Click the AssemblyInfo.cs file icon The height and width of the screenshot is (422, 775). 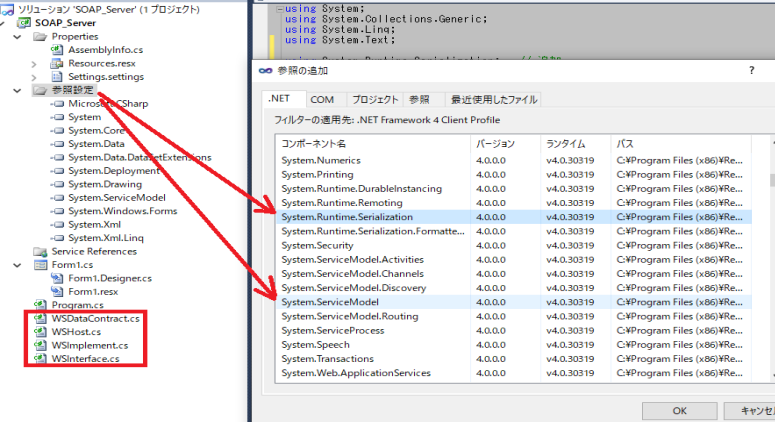point(57,48)
